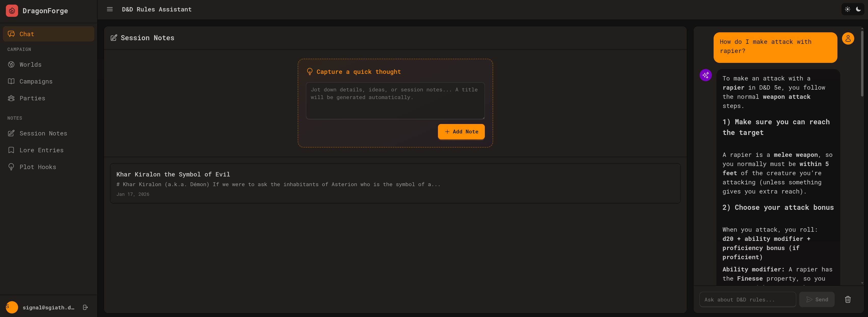Open Khar Kiralon the Symbol of Evil note
868x317 pixels.
(x=395, y=183)
